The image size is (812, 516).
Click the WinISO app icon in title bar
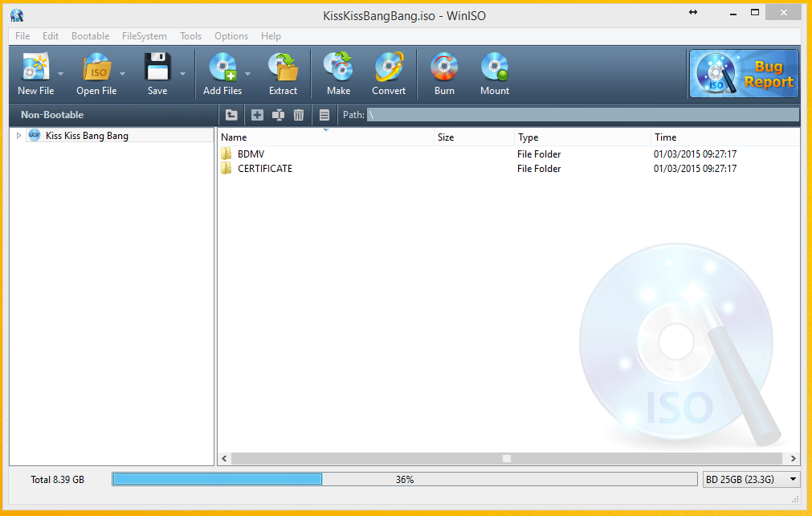[x=17, y=15]
